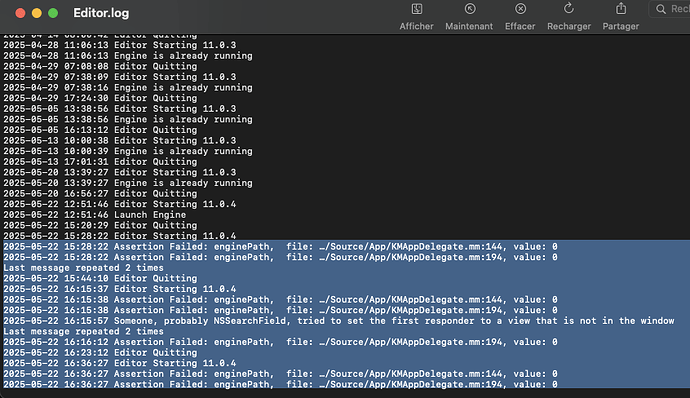Screen dimensions: 690x398
Task: Select the NSSearchField first responder log line
Action: tap(338, 321)
